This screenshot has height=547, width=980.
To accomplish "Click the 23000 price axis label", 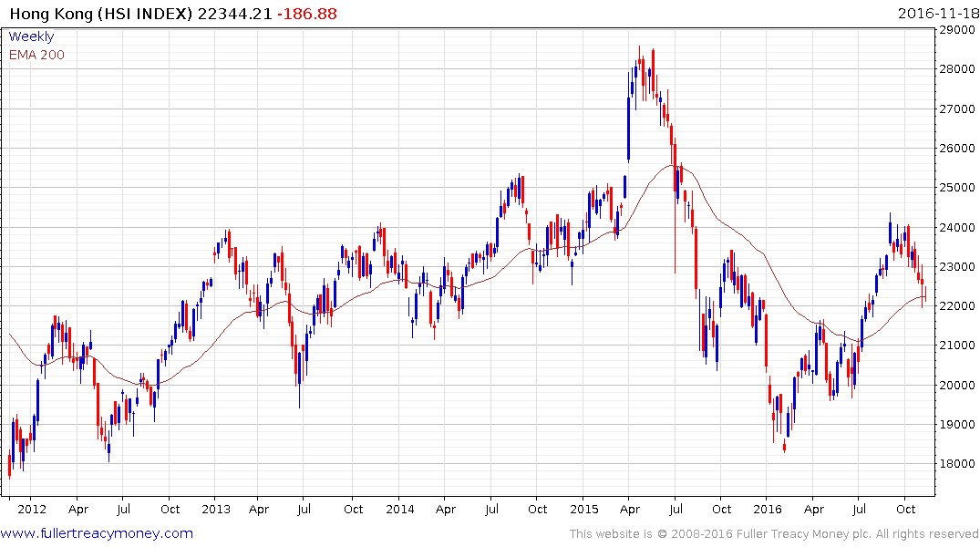I will [957, 267].
